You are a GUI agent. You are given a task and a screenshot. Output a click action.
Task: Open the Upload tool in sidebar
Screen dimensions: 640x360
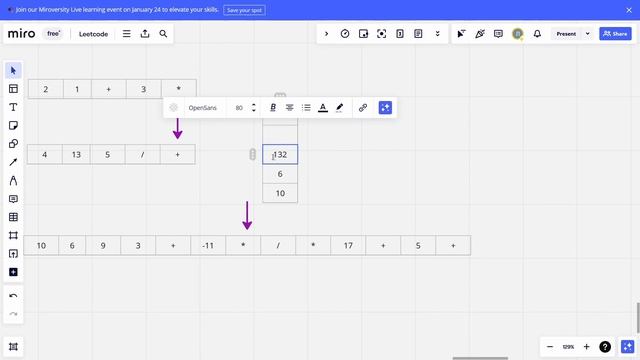coord(13,254)
